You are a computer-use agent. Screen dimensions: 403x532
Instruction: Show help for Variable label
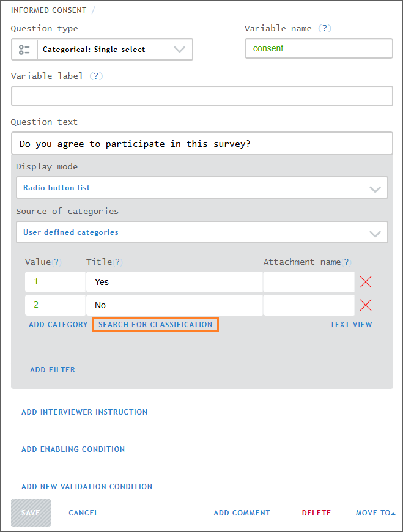coord(97,76)
